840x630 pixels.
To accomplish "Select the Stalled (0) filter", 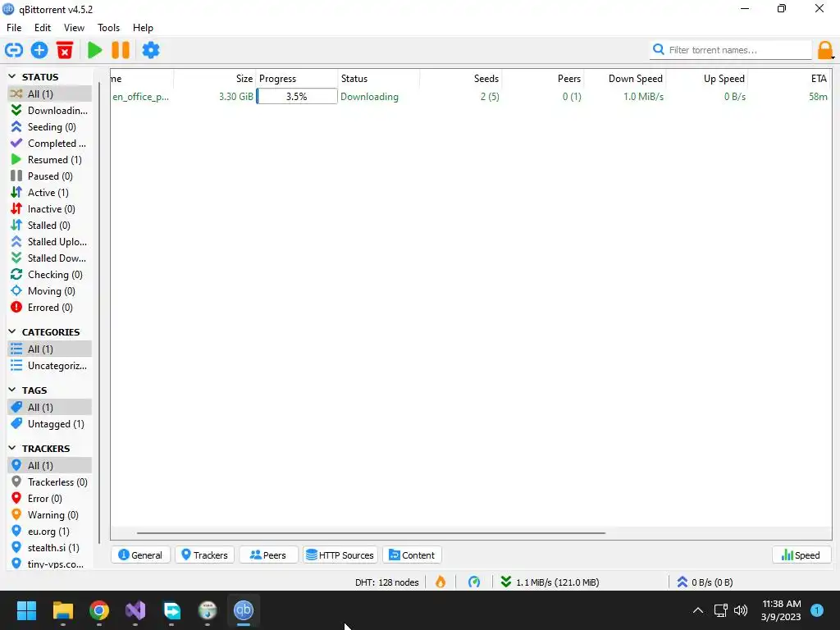I will [50, 226].
